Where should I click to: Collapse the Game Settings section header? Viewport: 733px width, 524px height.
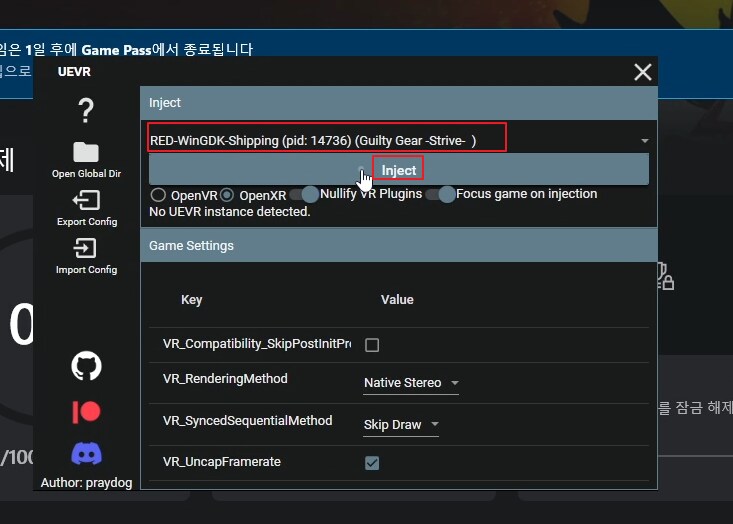[x=398, y=245]
